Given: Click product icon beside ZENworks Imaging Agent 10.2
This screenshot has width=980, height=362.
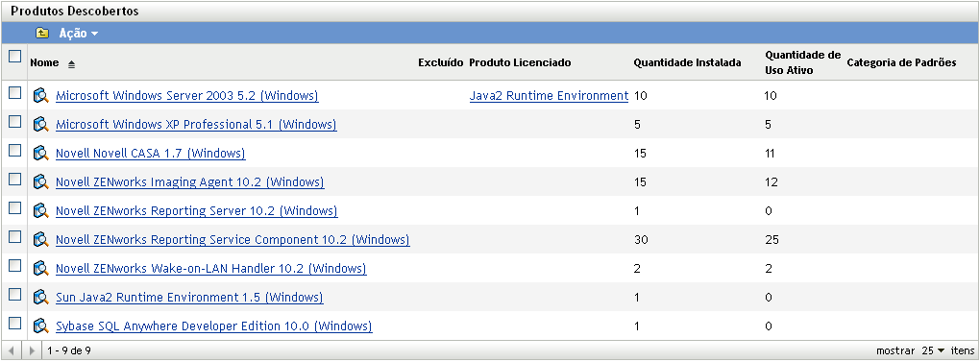Looking at the screenshot, I should tap(41, 182).
